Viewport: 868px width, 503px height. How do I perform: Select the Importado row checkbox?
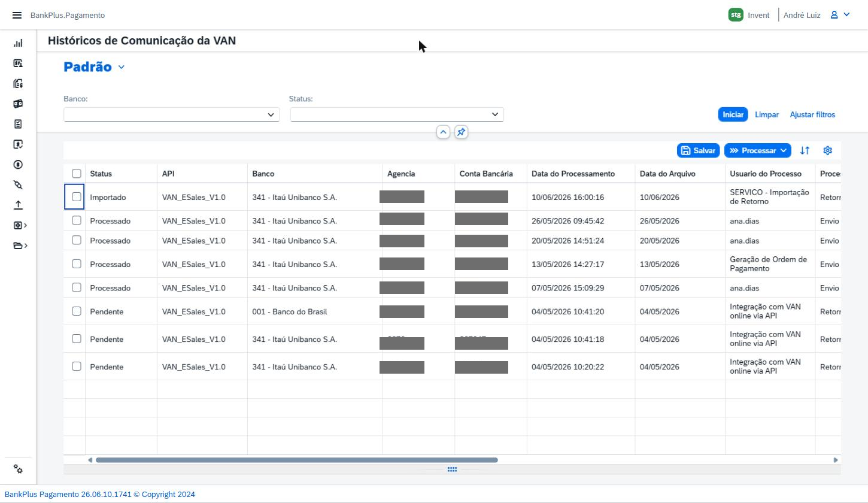coord(77,197)
